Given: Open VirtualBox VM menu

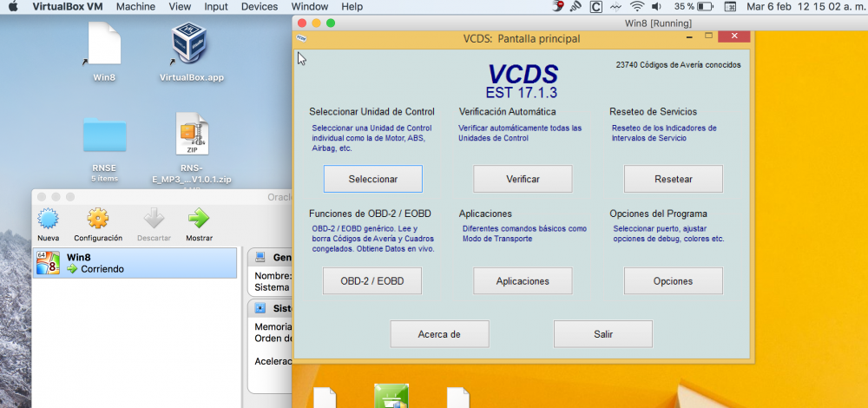Looking at the screenshot, I should pyautogui.click(x=68, y=7).
